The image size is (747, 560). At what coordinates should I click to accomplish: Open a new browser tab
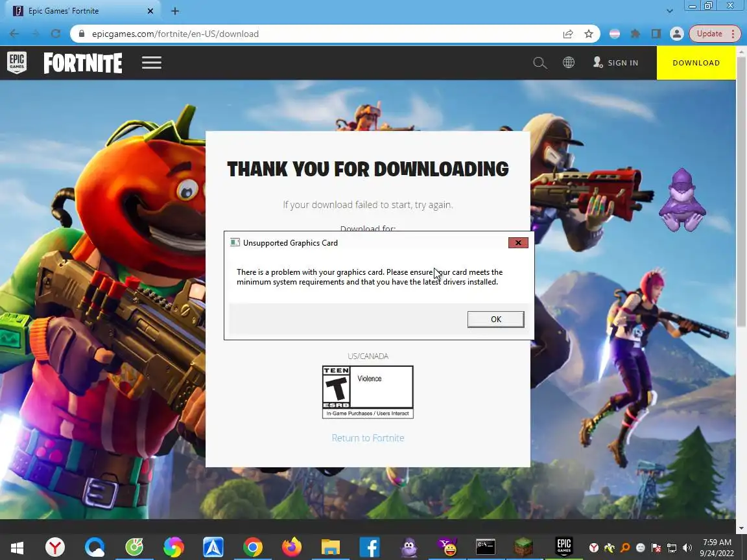pyautogui.click(x=175, y=11)
